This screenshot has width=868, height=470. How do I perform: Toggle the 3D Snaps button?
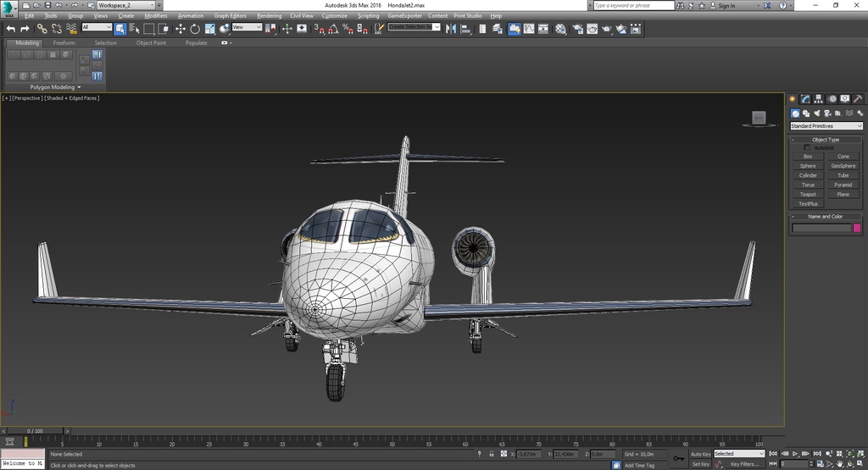[320, 29]
